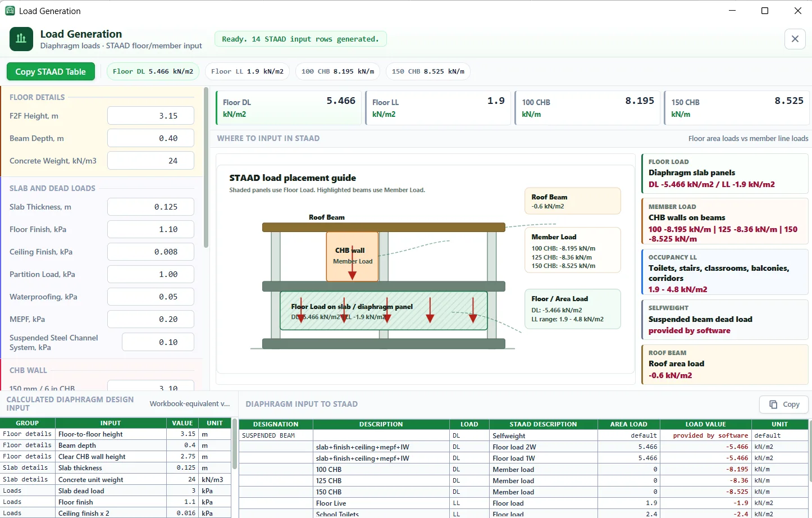Click the Ceiling Finish kPa input
This screenshot has height=518, width=812.
tap(150, 252)
